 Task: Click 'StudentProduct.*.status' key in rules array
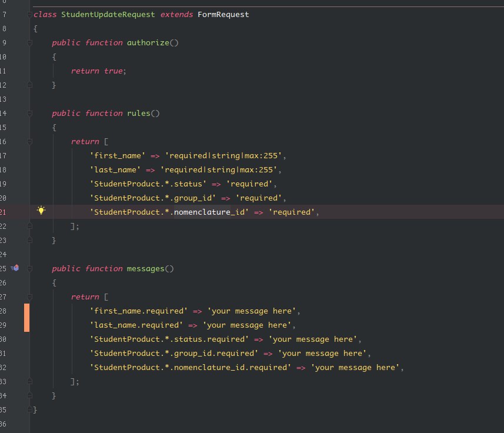point(148,184)
